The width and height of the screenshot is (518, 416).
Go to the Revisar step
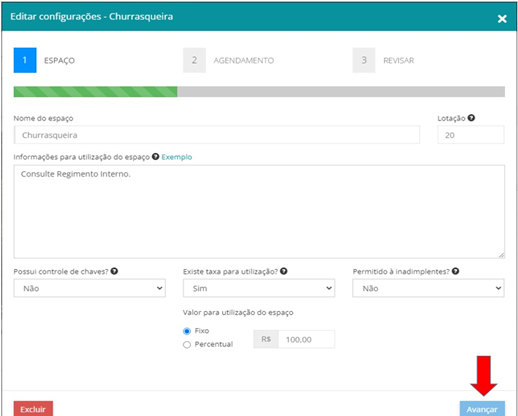click(x=399, y=60)
